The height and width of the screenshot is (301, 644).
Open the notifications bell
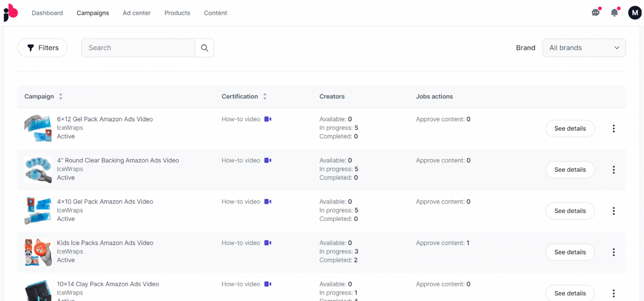[x=614, y=13]
